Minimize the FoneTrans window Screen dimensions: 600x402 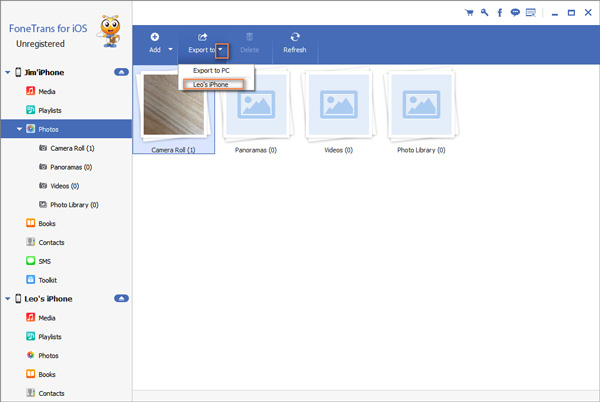coord(554,13)
